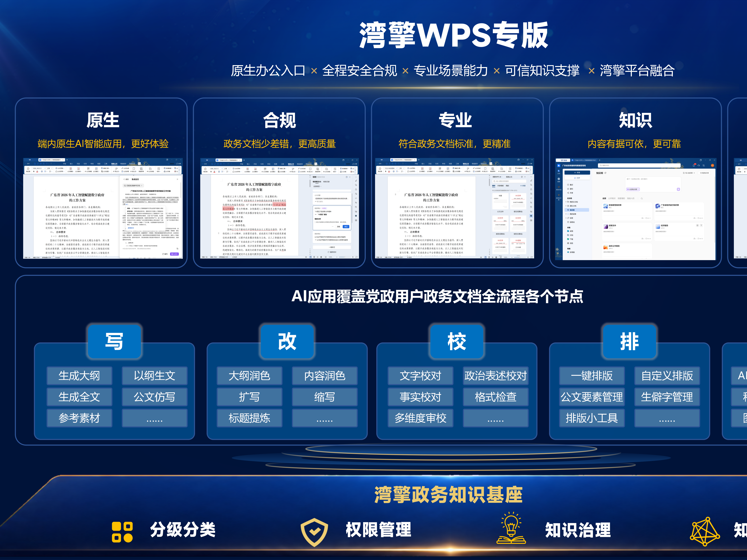747x560 pixels.
Task: Click the ellipsis chip under 校
Action: coord(496,418)
